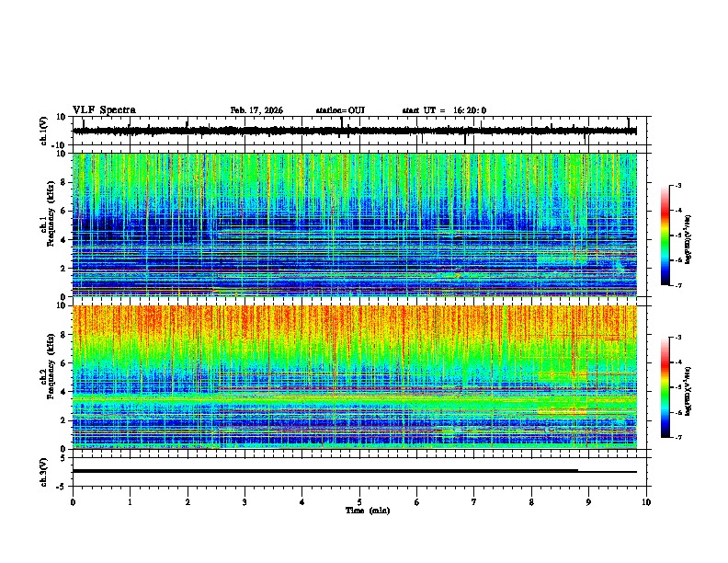Screen dimensions: 728x563
Task: Click the 'ch.1(V)' axis label
Action: (x=44, y=131)
